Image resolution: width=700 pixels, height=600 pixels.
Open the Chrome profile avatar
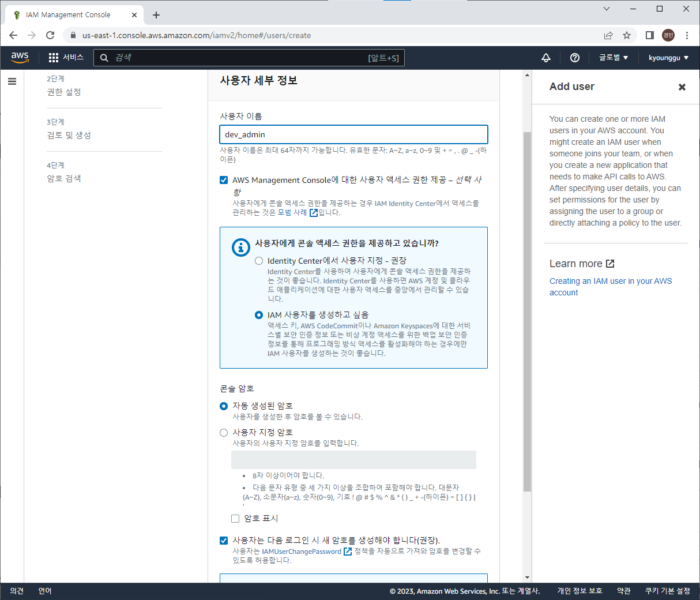point(668,35)
